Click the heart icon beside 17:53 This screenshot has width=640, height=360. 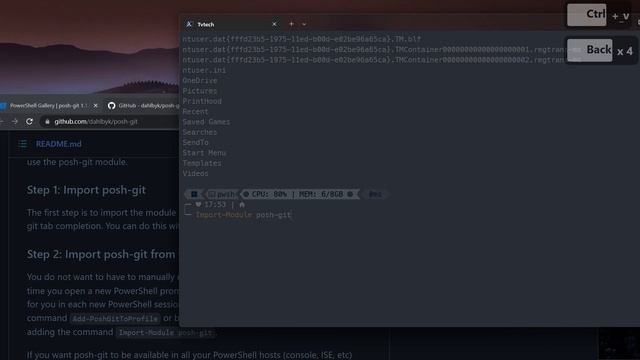(x=198, y=204)
